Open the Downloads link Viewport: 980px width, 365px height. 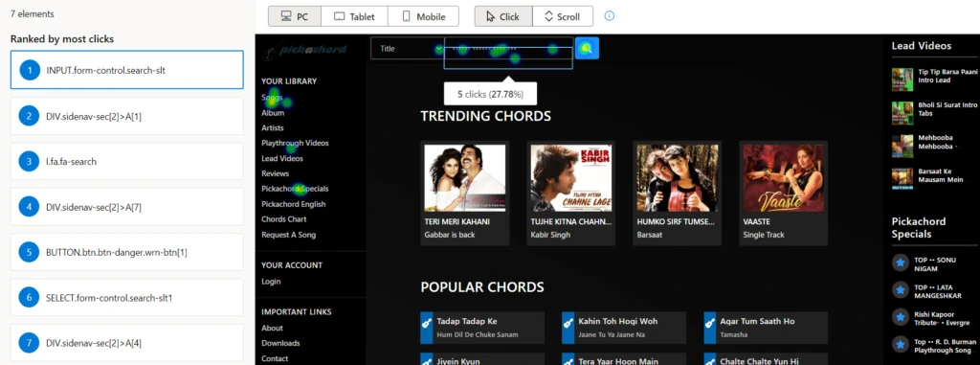[x=280, y=343]
